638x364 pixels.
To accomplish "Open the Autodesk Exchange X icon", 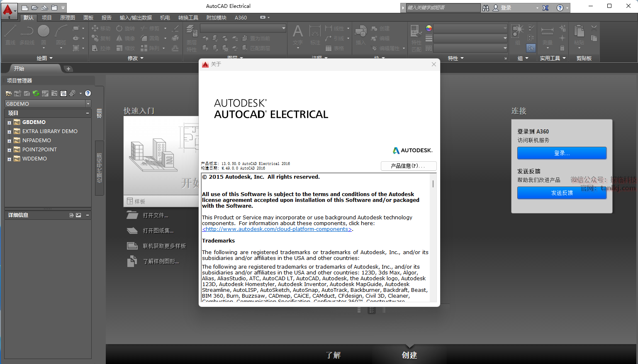I will (545, 8).
